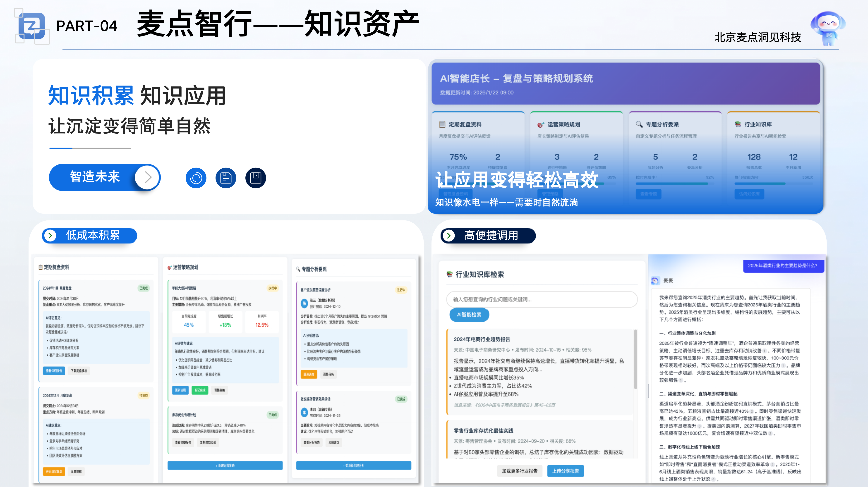Click the 进行中 badge on 客户流失原因深度分析
Image resolution: width=868 pixels, height=487 pixels.
pos(401,290)
